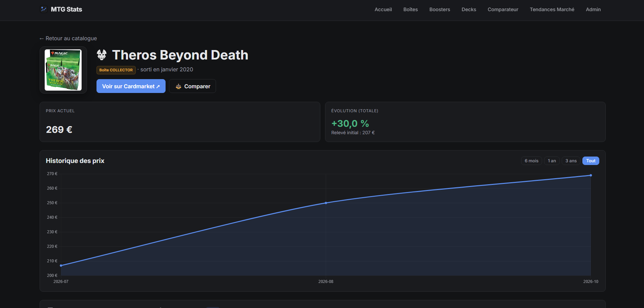Navigate to Decks
644x308 pixels.
coord(469,9)
